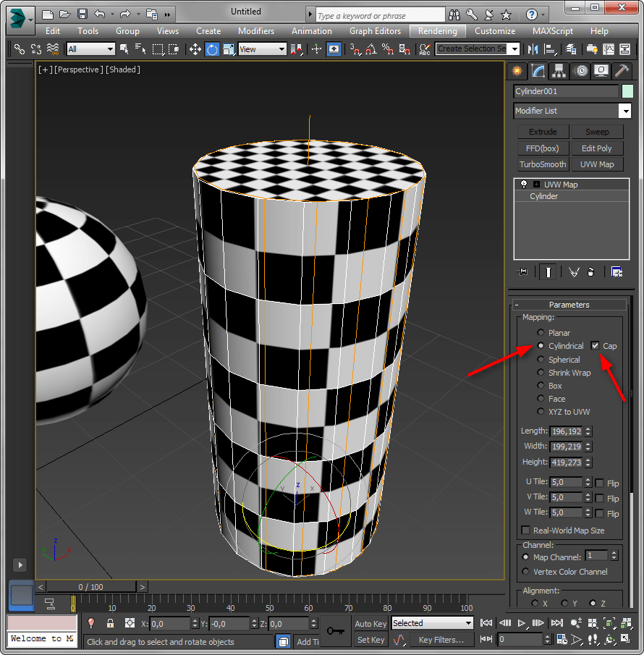Click the TurboSmooth modifier button
This screenshot has width=644, height=655.
tap(543, 164)
